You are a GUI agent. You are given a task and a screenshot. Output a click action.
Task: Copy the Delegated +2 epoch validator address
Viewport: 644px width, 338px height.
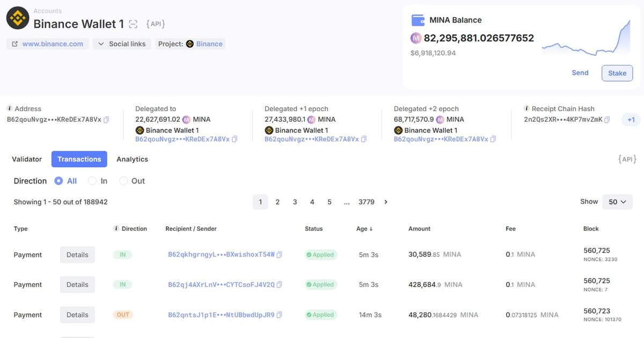493,139
